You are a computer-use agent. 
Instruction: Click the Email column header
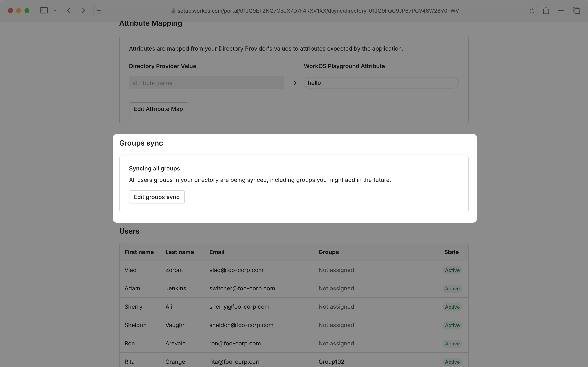(x=216, y=252)
